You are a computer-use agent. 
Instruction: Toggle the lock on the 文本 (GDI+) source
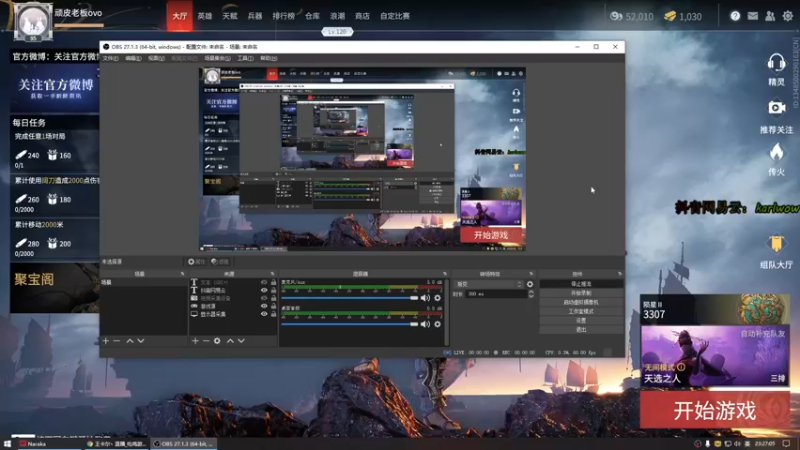click(273, 282)
